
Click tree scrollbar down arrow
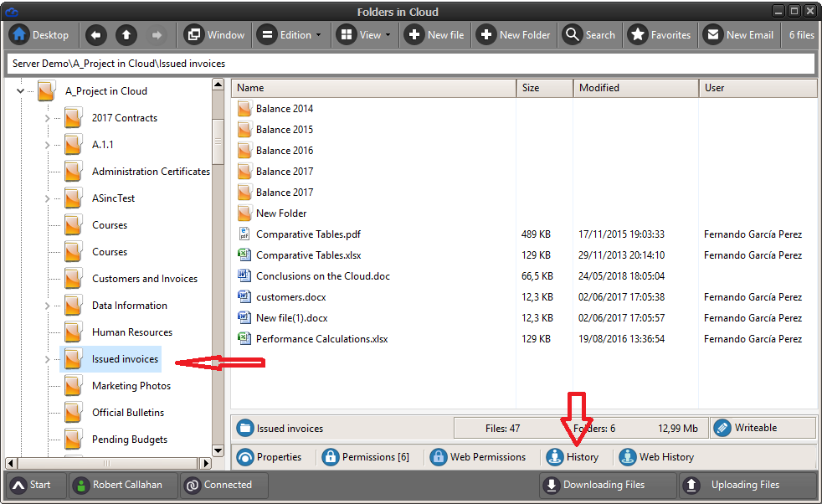(218, 450)
